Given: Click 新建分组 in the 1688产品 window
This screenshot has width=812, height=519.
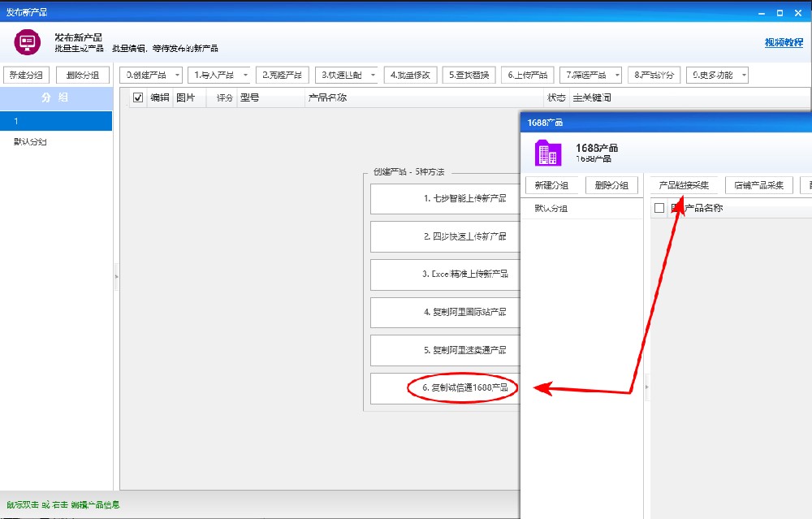Looking at the screenshot, I should [551, 185].
